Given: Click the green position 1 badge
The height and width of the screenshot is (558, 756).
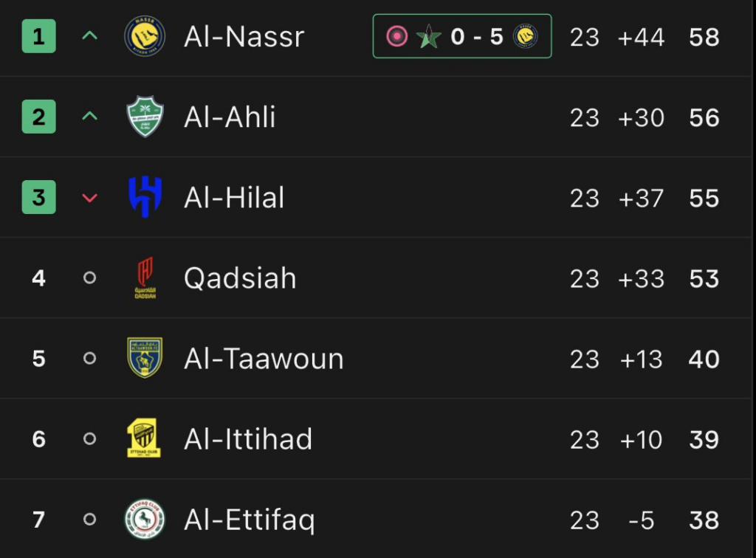Looking at the screenshot, I should pos(38,36).
